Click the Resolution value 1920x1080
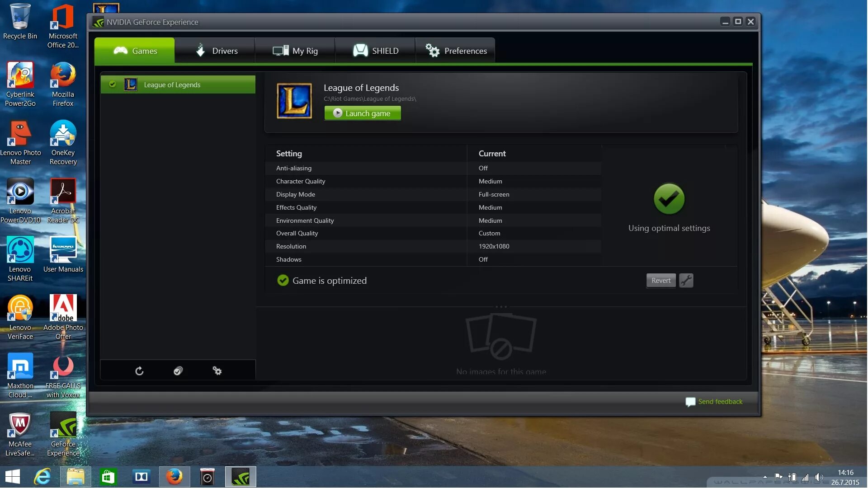The image size is (868, 488). click(494, 246)
